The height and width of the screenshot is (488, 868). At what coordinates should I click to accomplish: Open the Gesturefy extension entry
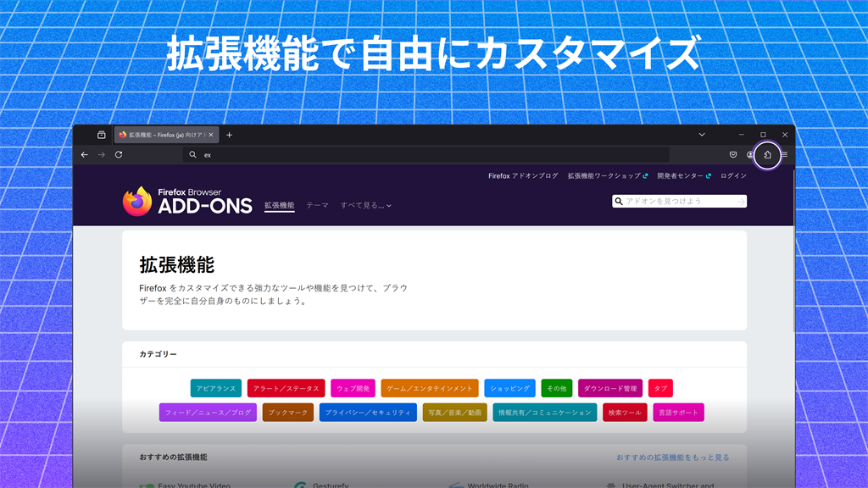(321, 485)
